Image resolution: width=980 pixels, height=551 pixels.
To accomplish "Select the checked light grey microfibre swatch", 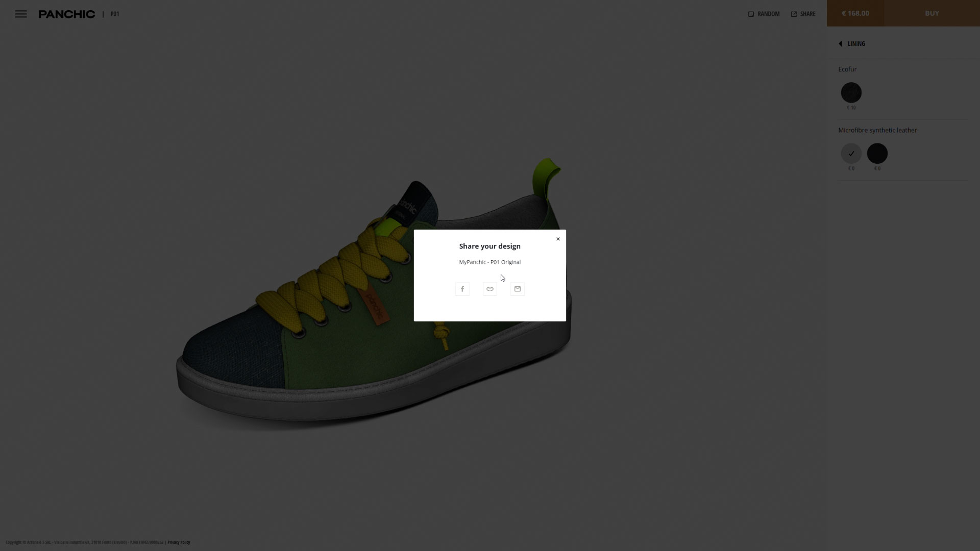I will 851,154.
